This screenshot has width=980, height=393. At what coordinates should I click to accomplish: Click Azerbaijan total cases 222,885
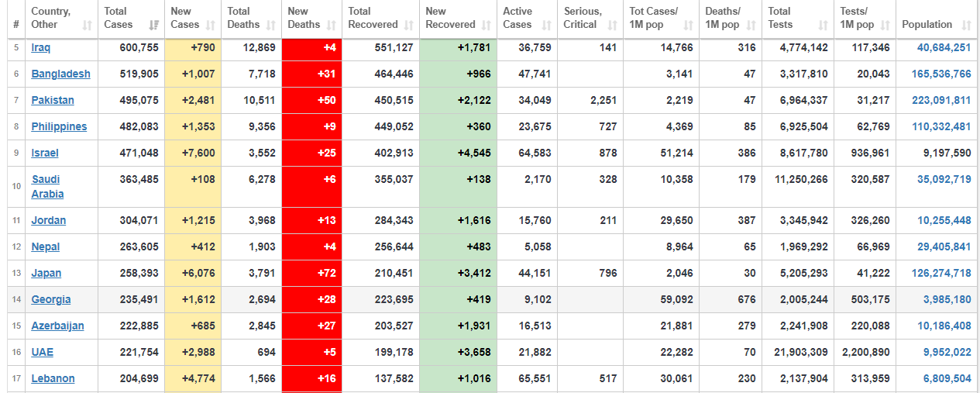point(139,326)
